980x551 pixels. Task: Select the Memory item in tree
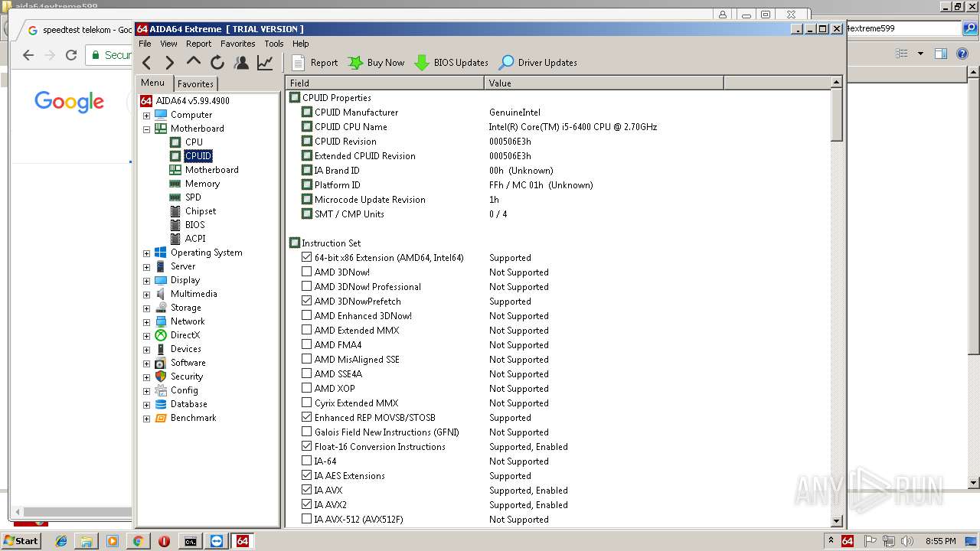(202, 184)
